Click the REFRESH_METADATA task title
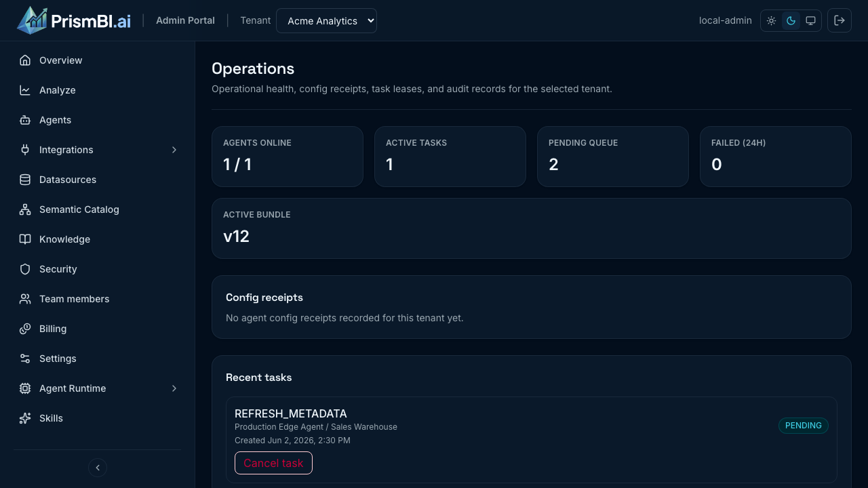The width and height of the screenshot is (868, 488). (291, 413)
